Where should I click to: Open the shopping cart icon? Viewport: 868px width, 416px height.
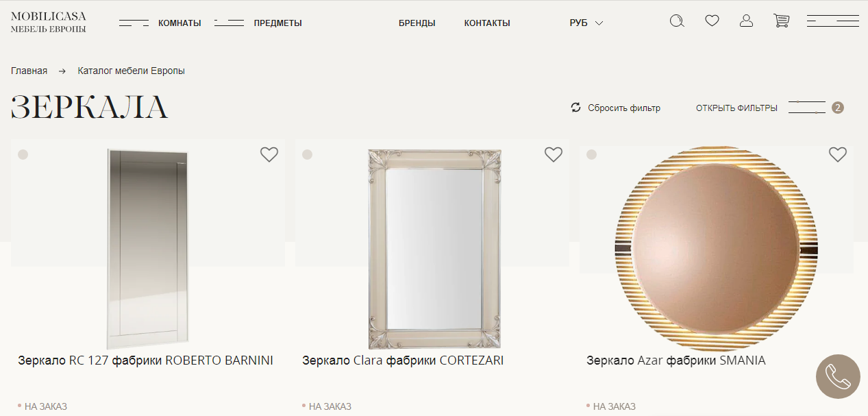click(x=781, y=21)
